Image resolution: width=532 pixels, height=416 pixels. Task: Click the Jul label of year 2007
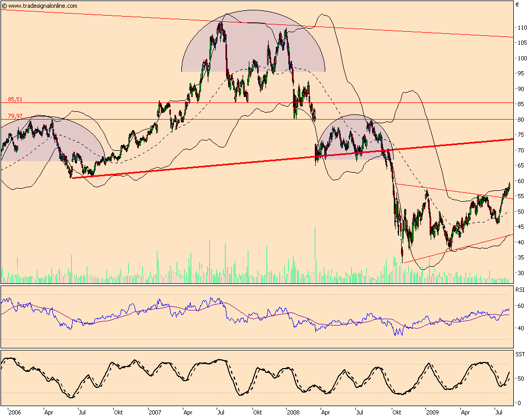click(x=220, y=412)
